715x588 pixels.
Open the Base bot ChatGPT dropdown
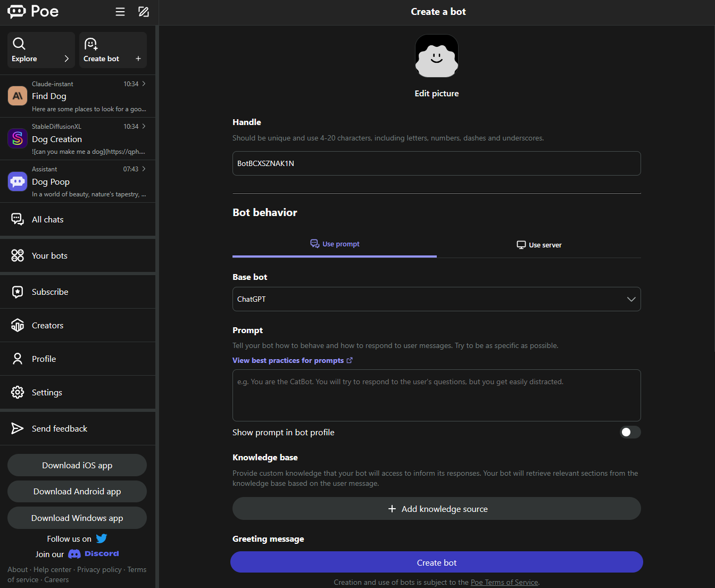click(437, 299)
